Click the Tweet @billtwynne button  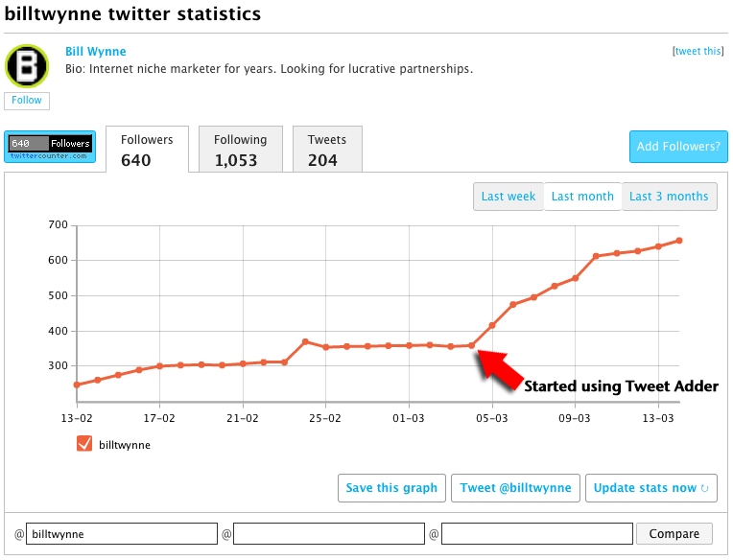(x=515, y=488)
